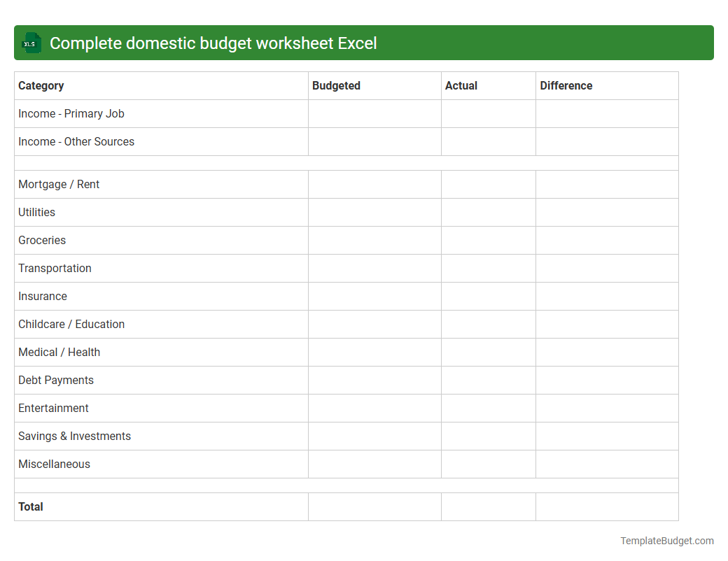This screenshot has width=728, height=561.
Task: Click the Budgeted column header
Action: tap(336, 85)
